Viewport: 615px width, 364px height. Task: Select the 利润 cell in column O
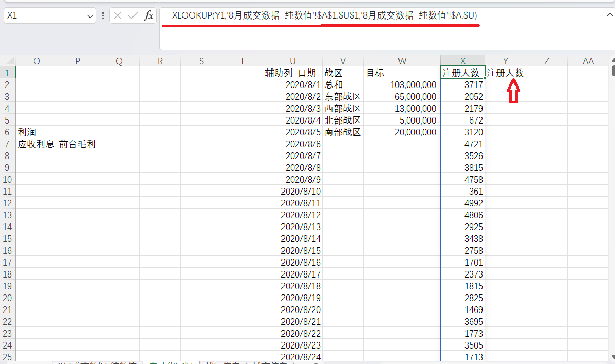click(36, 132)
